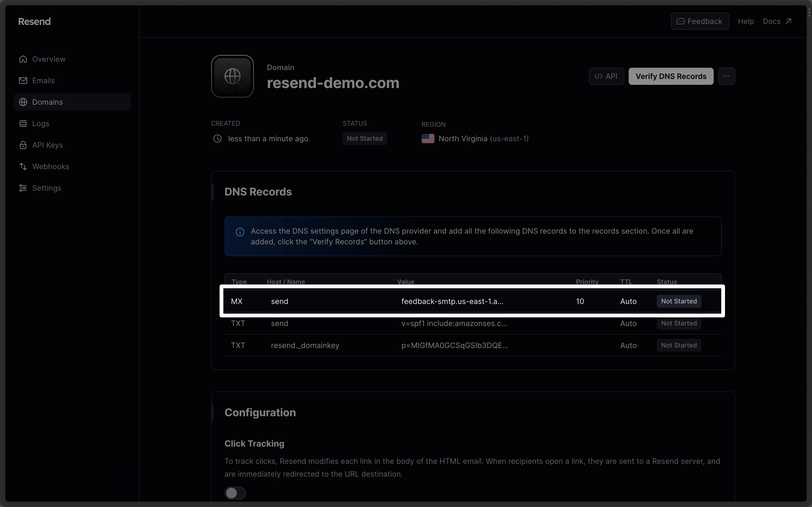Click the Emails envelope icon
Viewport: 812px width, 507px height.
pos(23,81)
